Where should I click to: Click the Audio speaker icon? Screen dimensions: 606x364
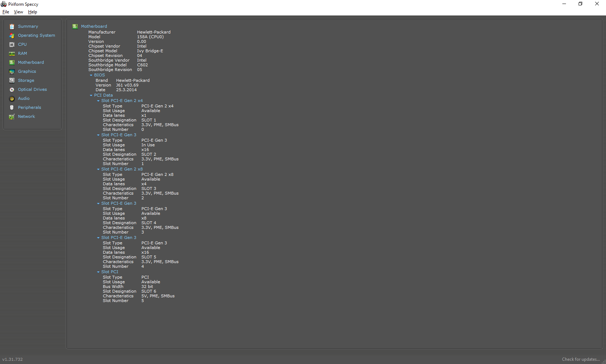12,98
